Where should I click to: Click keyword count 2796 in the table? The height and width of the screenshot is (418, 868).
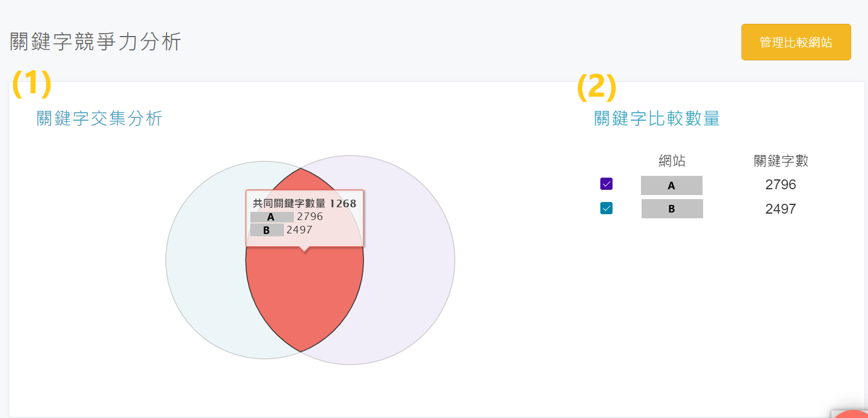(780, 185)
